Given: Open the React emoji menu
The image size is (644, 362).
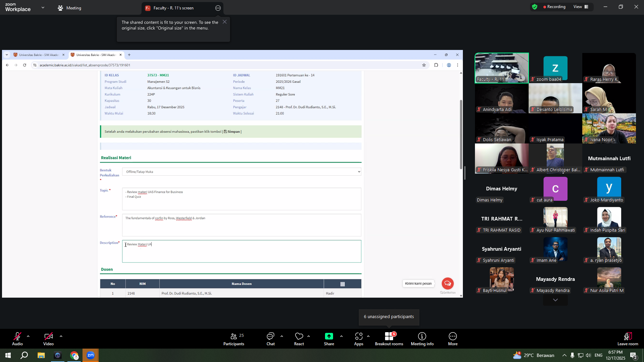Looking at the screenshot, I should 299,339.
